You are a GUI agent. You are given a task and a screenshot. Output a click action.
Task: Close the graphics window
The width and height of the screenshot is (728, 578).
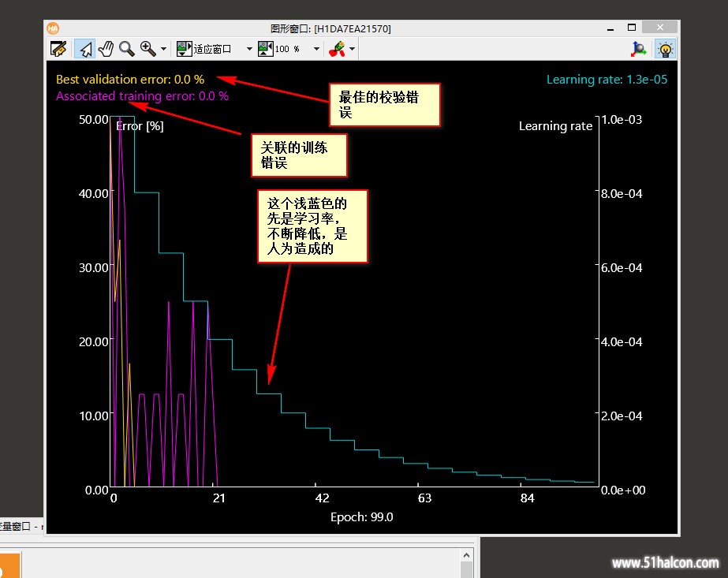pyautogui.click(x=659, y=28)
